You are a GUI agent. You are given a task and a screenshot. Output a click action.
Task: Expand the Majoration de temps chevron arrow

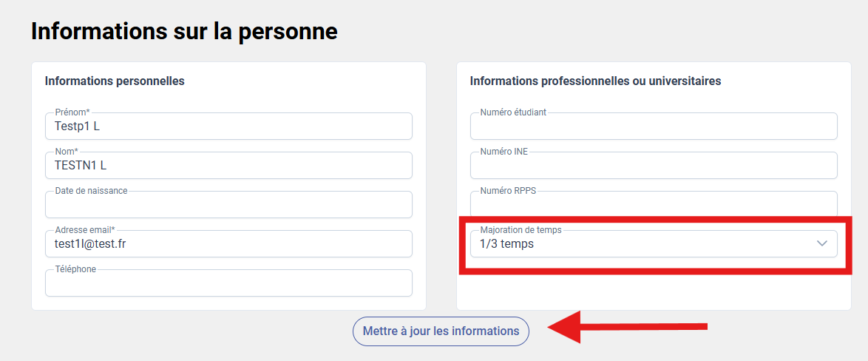click(x=821, y=244)
